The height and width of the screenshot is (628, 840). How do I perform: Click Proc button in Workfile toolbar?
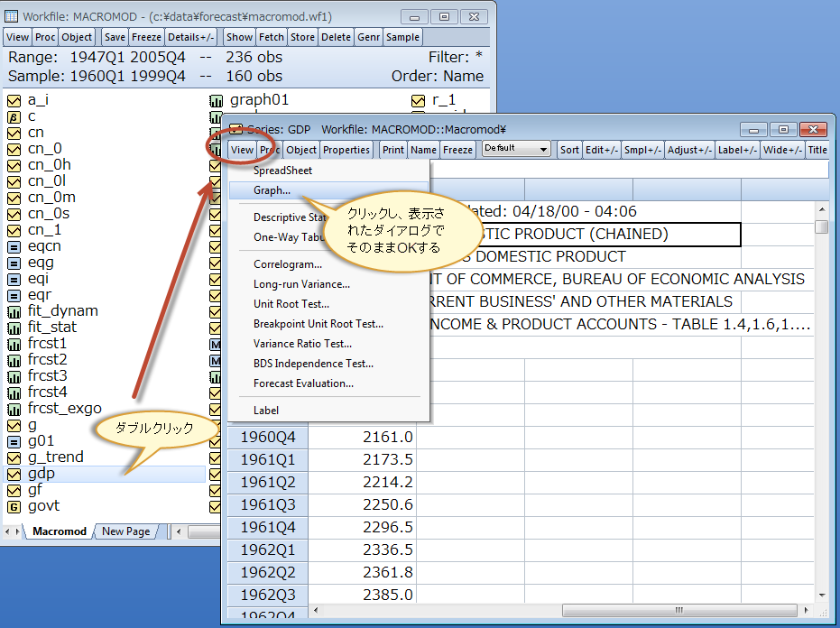pyautogui.click(x=45, y=37)
